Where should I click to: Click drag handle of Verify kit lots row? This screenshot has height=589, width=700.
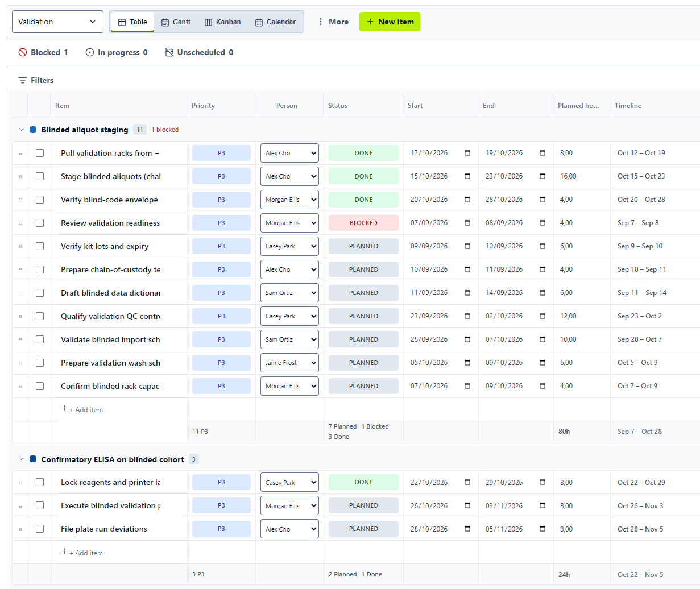tap(20, 246)
